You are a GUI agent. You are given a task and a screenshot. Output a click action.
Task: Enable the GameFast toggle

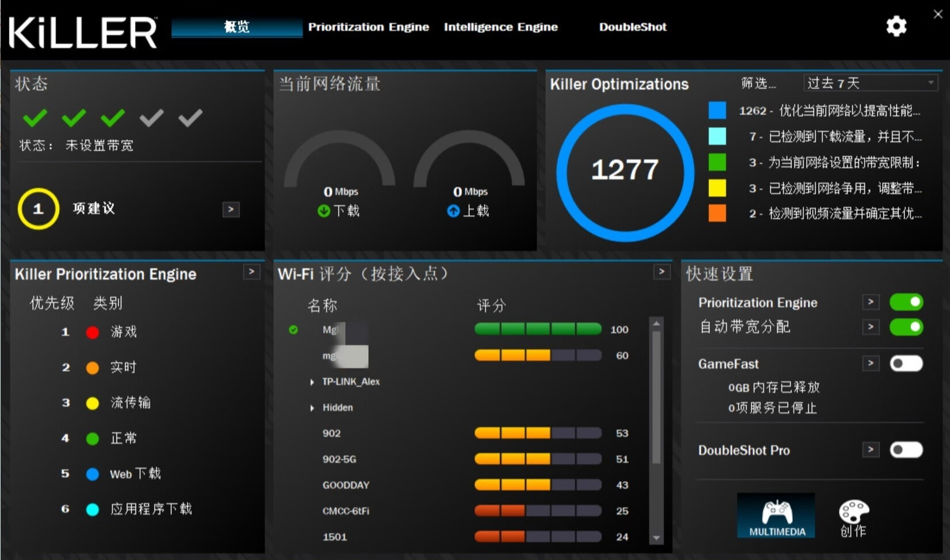click(x=906, y=363)
